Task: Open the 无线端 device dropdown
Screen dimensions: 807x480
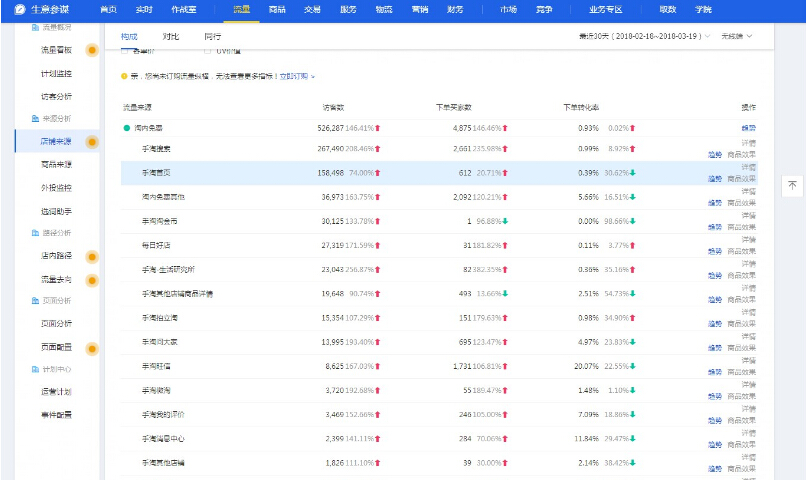Action: pyautogui.click(x=736, y=36)
